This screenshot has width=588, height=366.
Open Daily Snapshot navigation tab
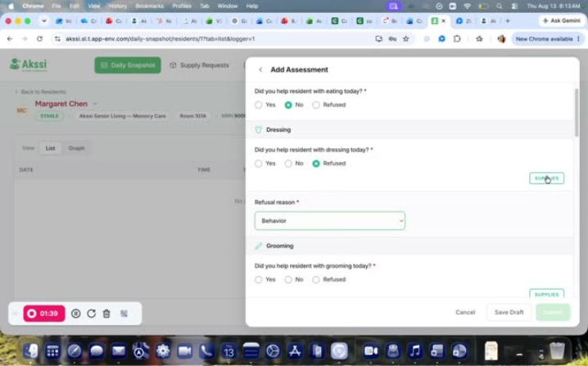coord(128,66)
